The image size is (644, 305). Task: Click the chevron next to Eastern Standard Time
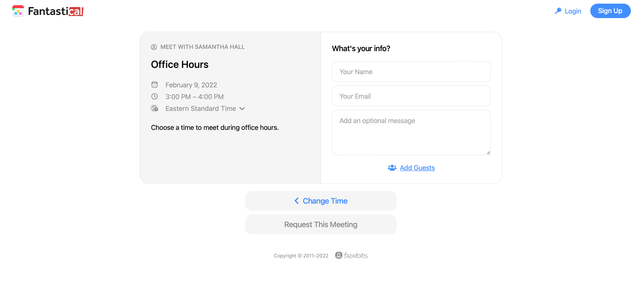(242, 109)
